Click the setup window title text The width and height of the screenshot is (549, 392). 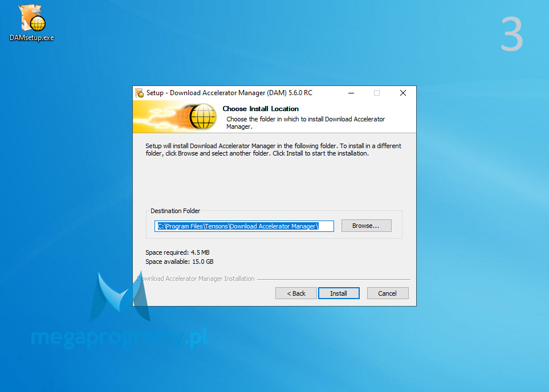point(229,93)
